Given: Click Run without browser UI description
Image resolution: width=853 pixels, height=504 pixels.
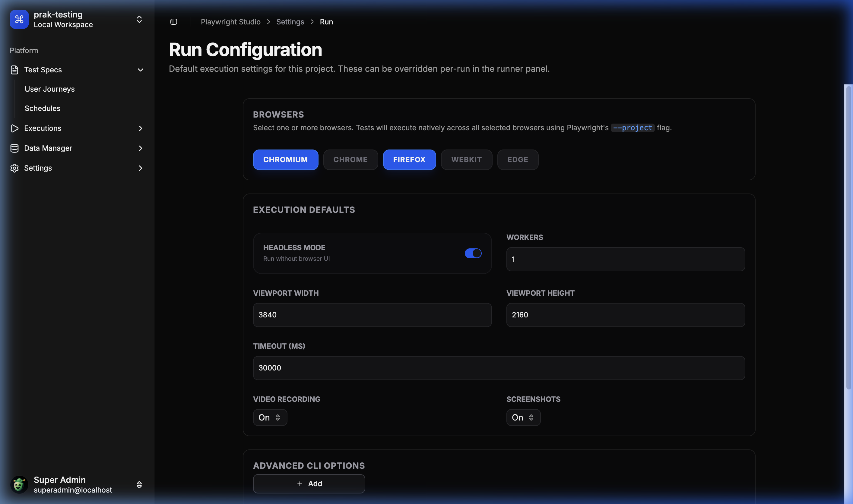Looking at the screenshot, I should point(296,258).
